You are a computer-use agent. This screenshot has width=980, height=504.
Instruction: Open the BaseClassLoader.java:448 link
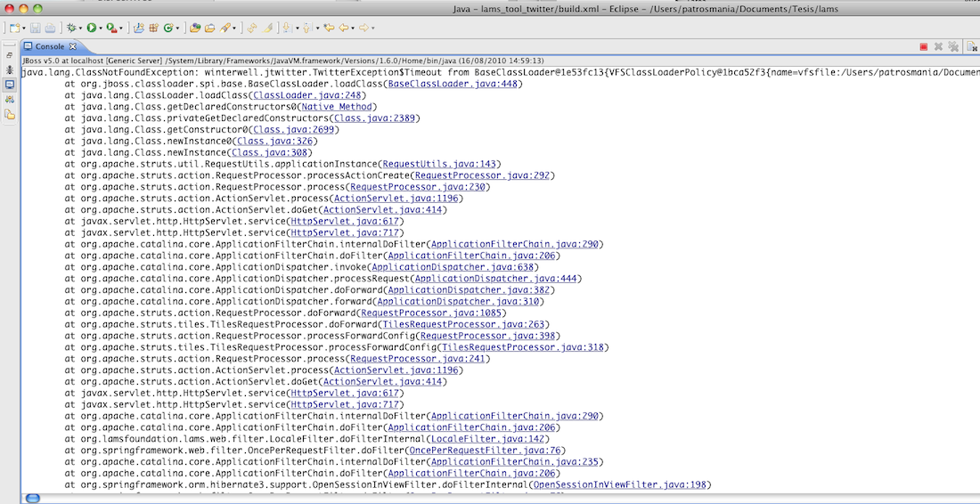pyautogui.click(x=454, y=84)
